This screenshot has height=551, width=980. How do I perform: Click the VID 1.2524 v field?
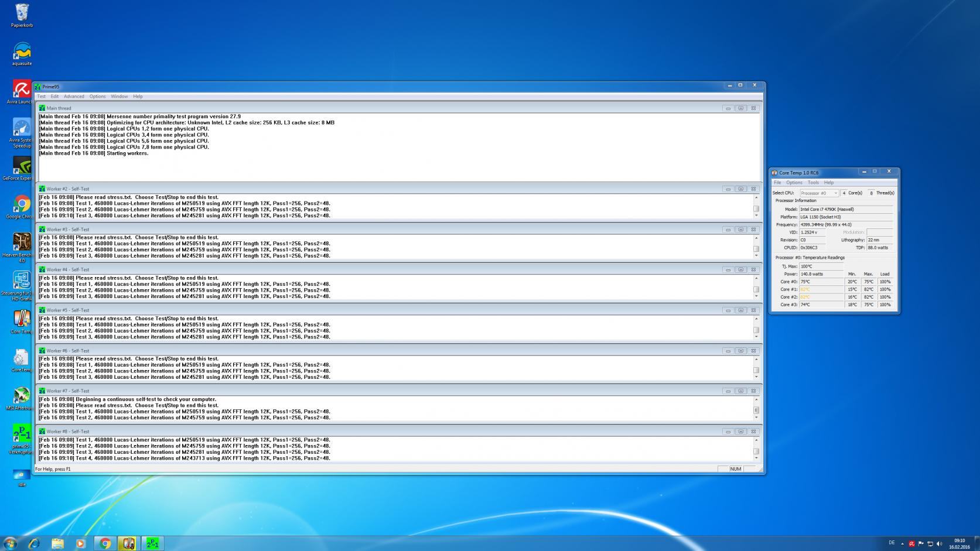pos(813,232)
